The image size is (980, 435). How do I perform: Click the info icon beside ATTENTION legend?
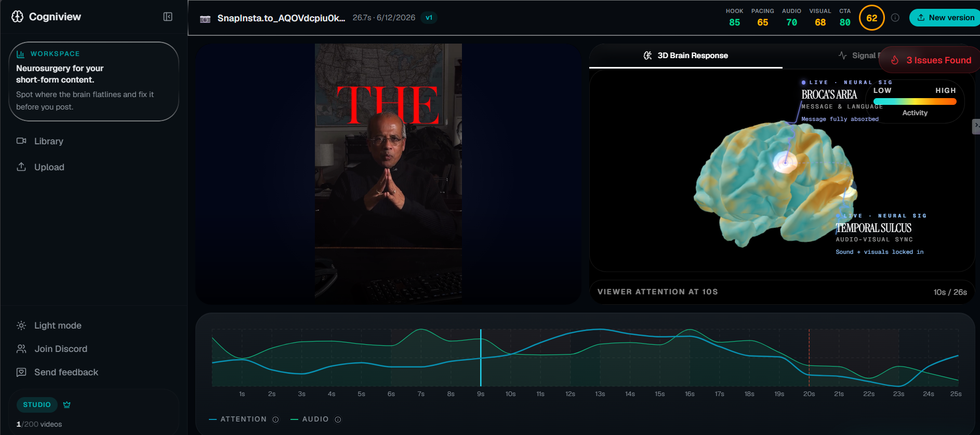(276, 419)
